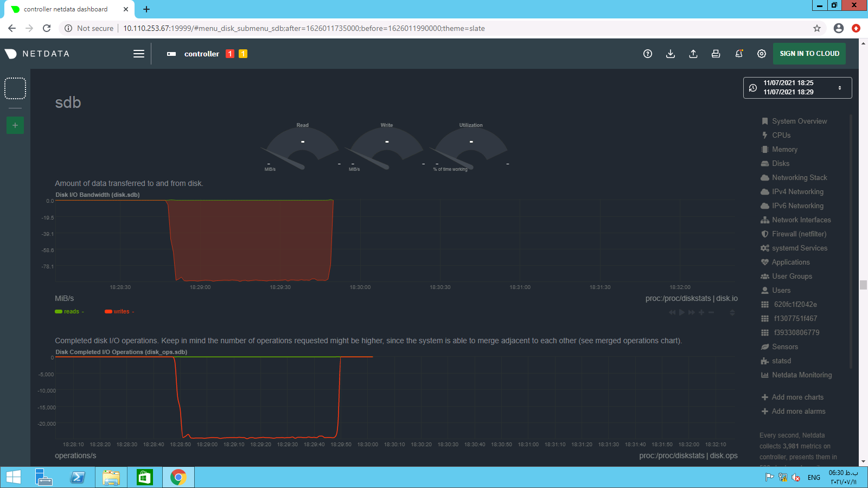The height and width of the screenshot is (488, 868).
Task: Click the green plus button in left sidebar
Action: [x=15, y=125]
